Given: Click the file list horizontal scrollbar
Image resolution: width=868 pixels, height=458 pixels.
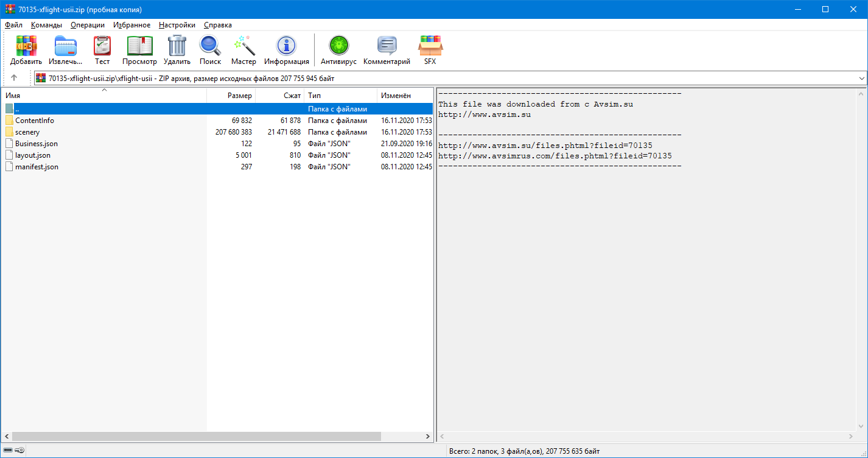Looking at the screenshot, I should 196,437.
